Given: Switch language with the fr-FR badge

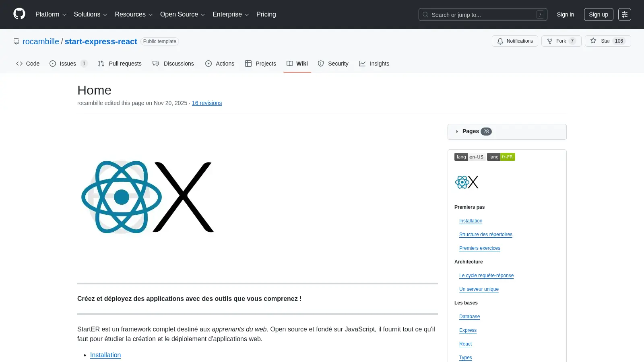Looking at the screenshot, I should point(501,157).
